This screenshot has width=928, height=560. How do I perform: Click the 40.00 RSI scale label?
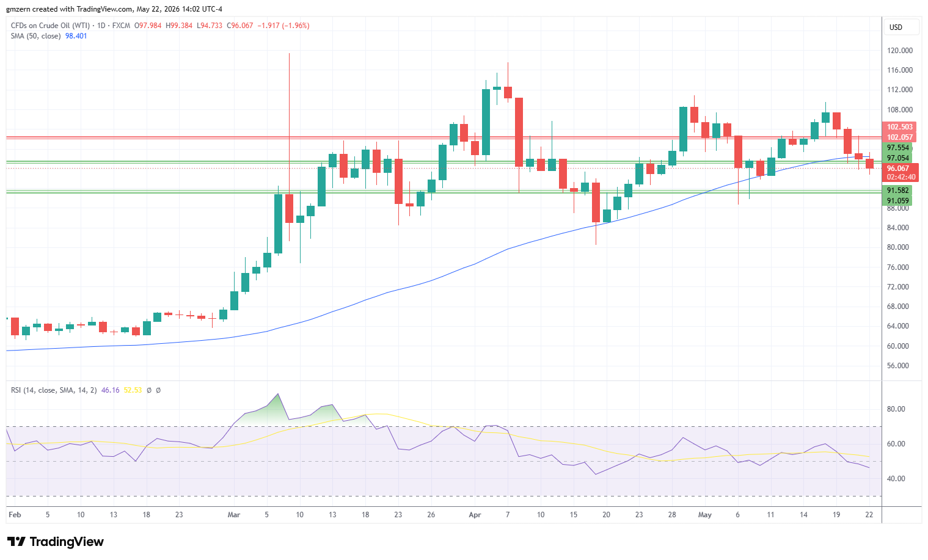pyautogui.click(x=896, y=479)
